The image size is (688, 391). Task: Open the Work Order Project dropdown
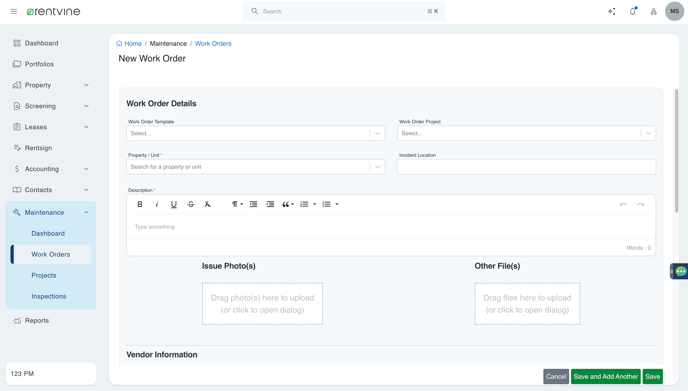[527, 133]
